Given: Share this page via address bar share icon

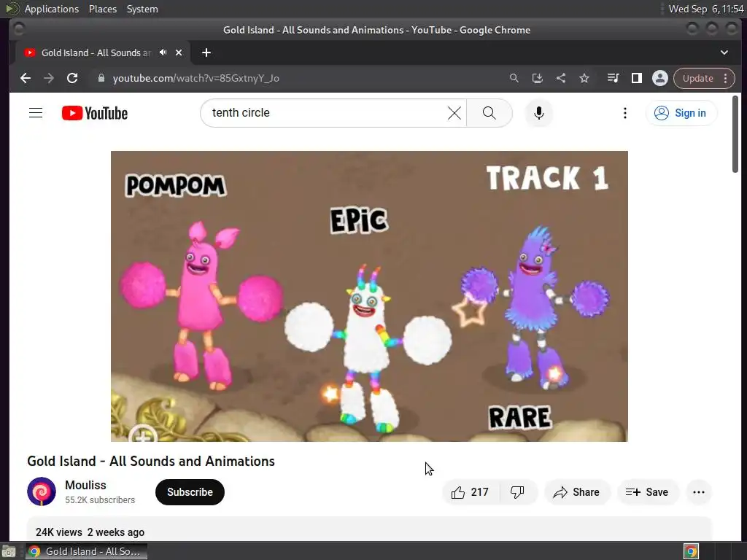Looking at the screenshot, I should (x=561, y=78).
